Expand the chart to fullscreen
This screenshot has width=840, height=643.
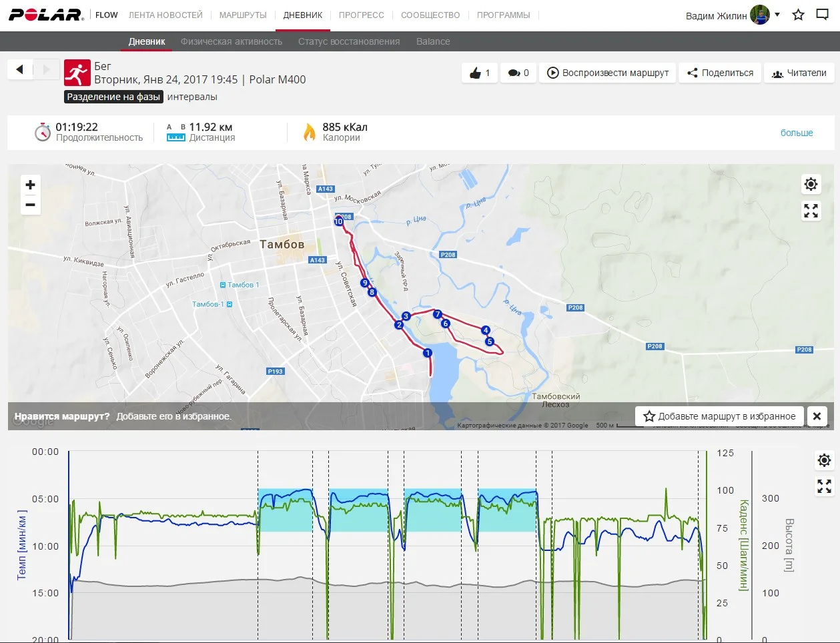click(824, 486)
